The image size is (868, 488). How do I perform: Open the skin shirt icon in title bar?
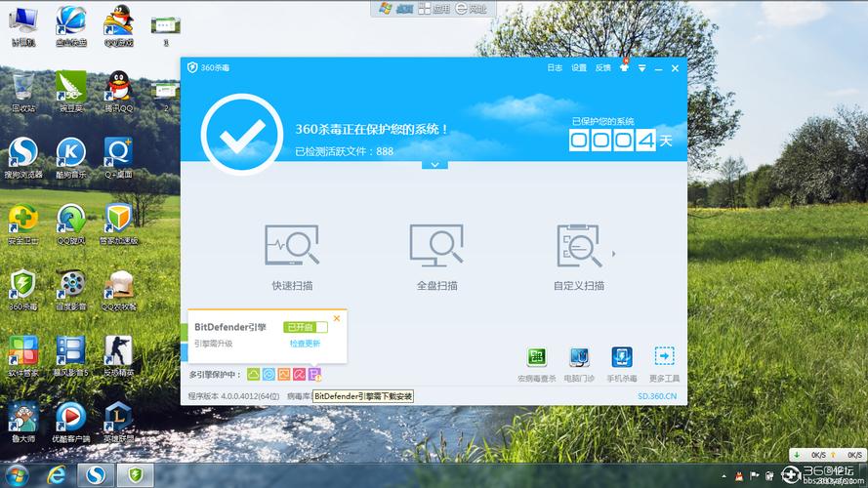[625, 67]
